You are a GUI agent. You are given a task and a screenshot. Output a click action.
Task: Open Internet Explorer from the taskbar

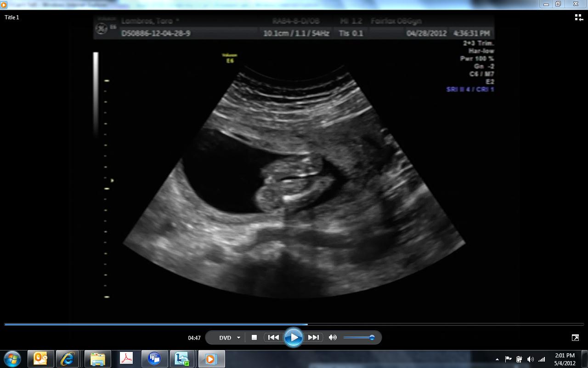(68, 359)
